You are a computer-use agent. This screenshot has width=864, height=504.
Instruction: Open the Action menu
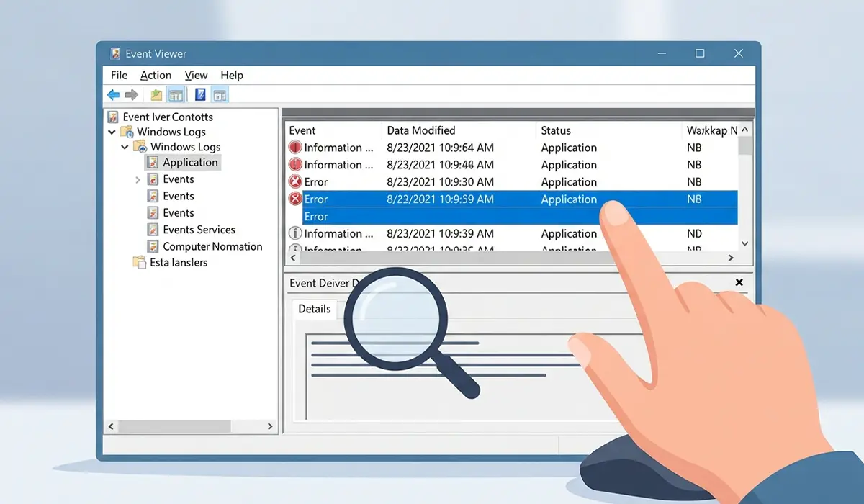[156, 75]
